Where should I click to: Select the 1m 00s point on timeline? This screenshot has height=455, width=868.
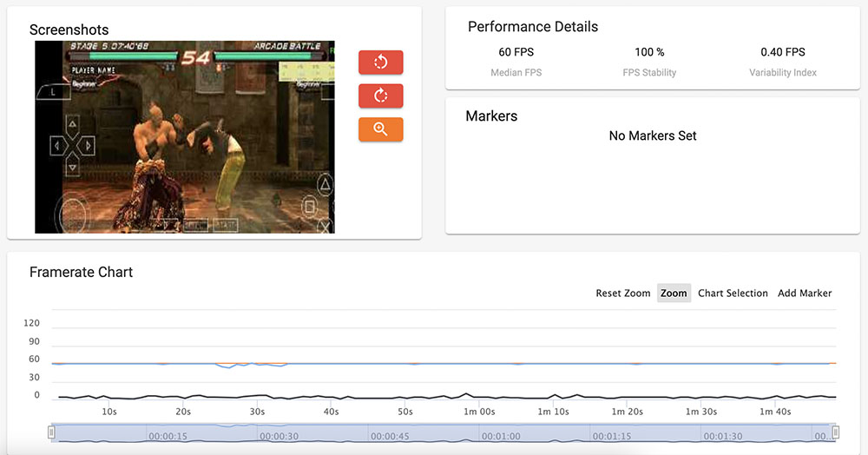(x=479, y=412)
